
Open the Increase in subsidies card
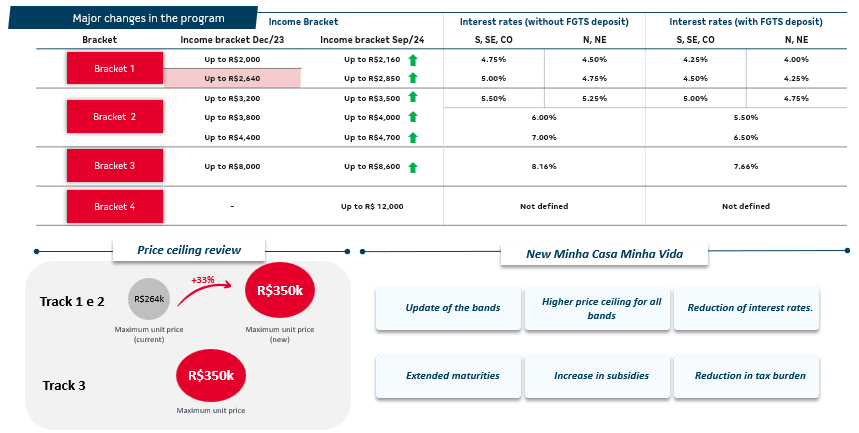coord(597,376)
